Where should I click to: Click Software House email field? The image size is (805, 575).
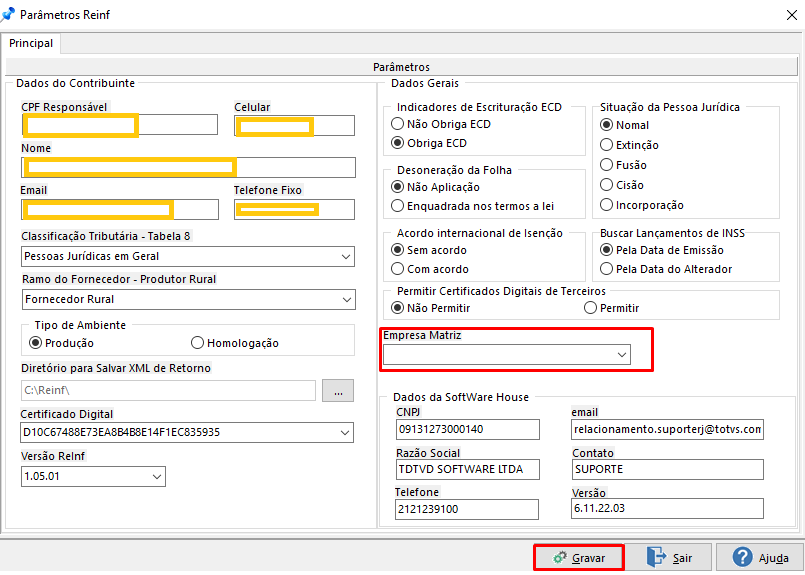point(667,429)
